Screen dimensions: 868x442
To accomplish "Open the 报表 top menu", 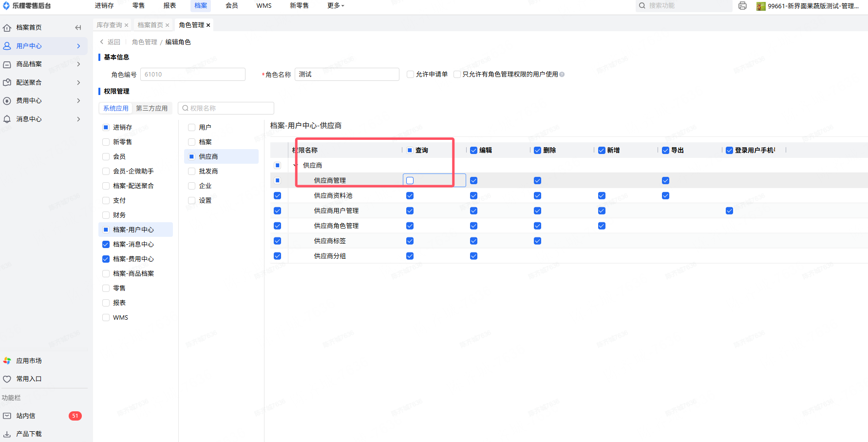I will pyautogui.click(x=170, y=6).
